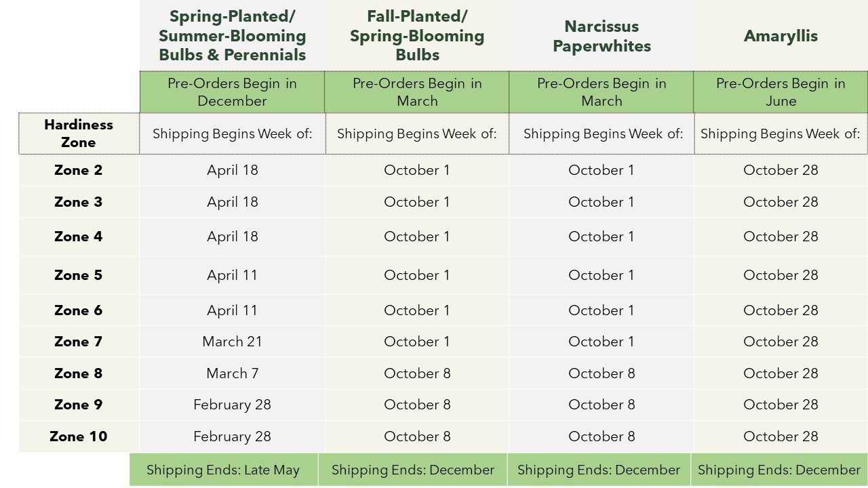
Task: Select the March 21 cell for Zone 7
Action: click(233, 342)
